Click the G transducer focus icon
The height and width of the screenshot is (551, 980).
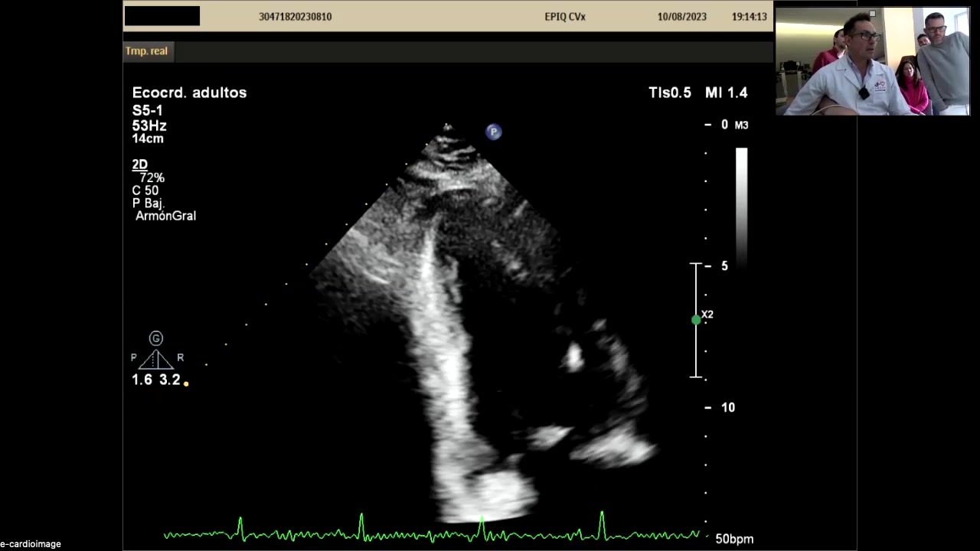pyautogui.click(x=156, y=338)
